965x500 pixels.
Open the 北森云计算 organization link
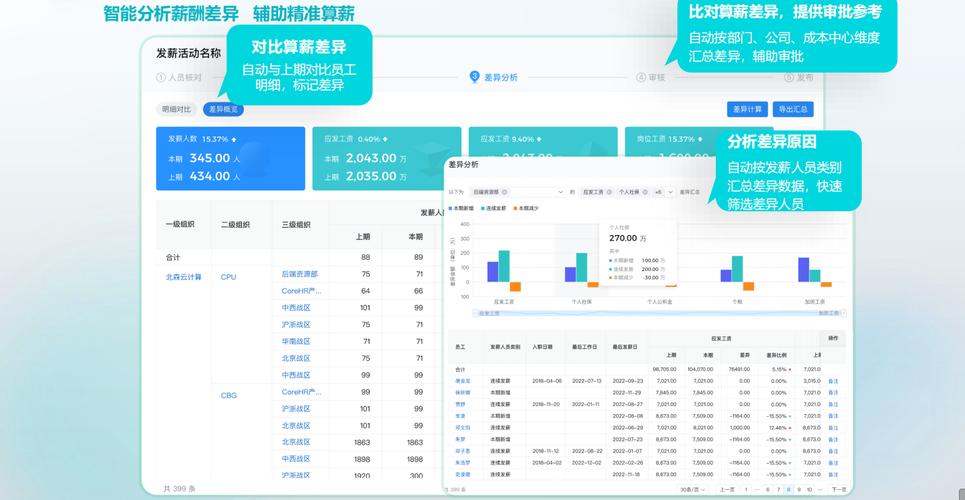coord(183,277)
